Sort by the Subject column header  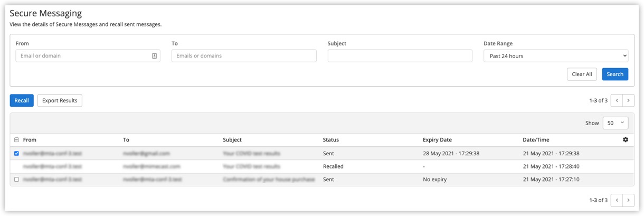click(232, 140)
